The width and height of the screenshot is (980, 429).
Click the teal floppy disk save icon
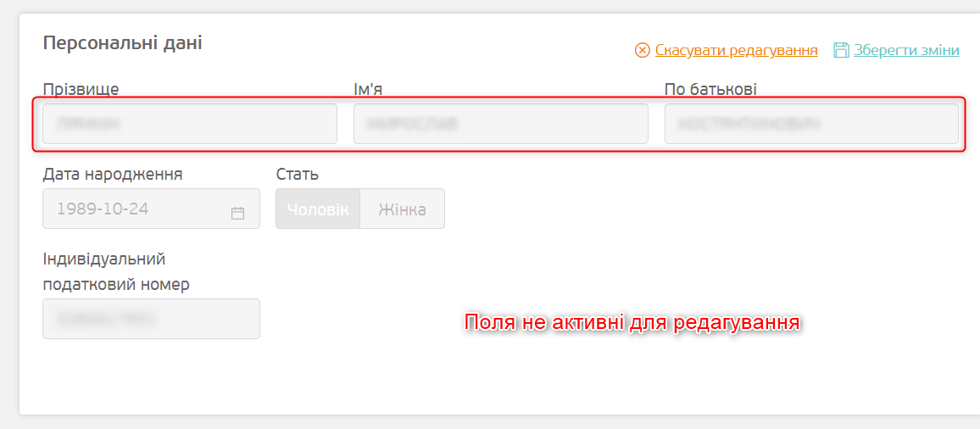(x=841, y=50)
